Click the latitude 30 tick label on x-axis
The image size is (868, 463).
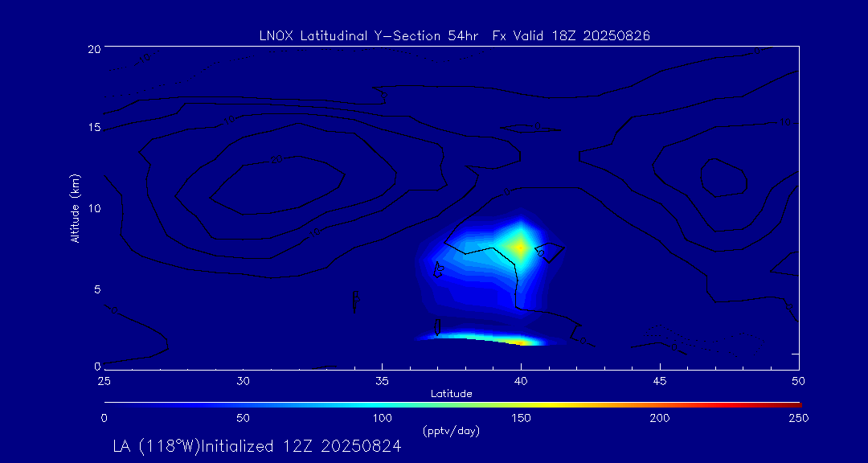coord(244,380)
